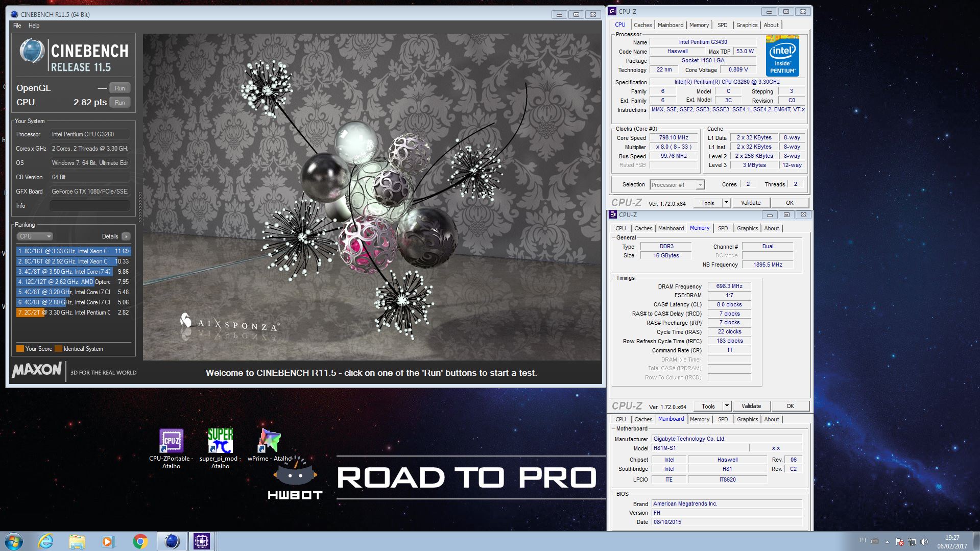Open Tools dropdown arrow in top CPU-Z
The height and width of the screenshot is (551, 980).
(726, 203)
